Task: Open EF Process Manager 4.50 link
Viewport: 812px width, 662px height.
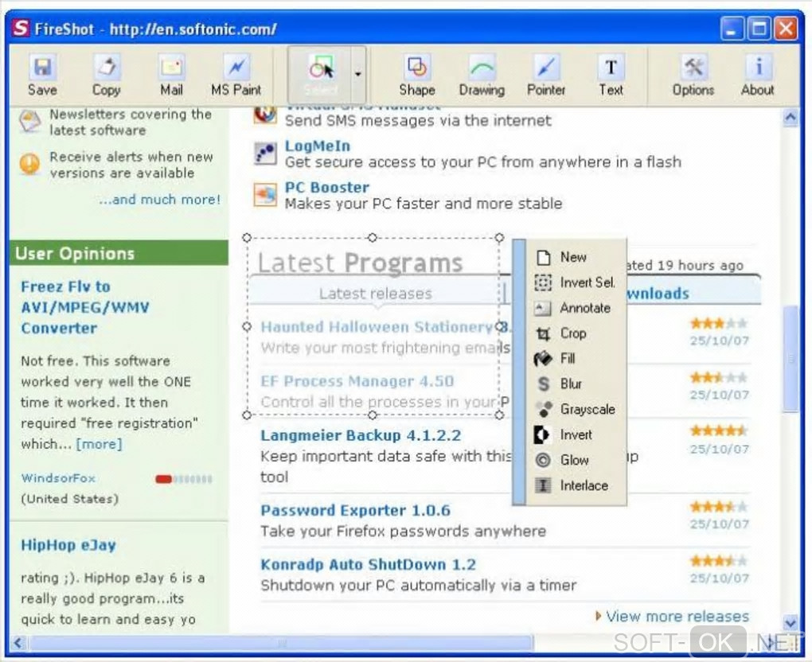Action: pyautogui.click(x=357, y=381)
